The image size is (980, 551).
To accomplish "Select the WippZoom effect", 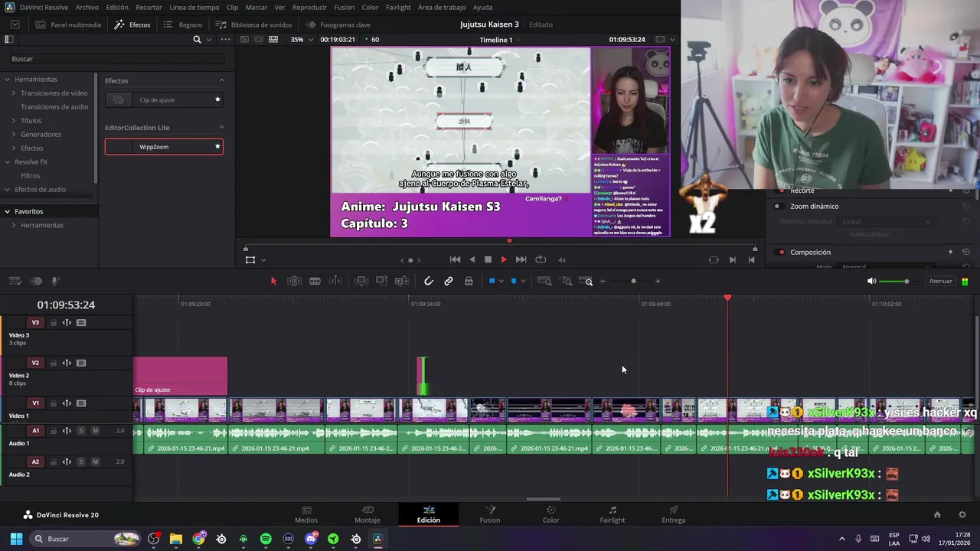I will click(164, 147).
